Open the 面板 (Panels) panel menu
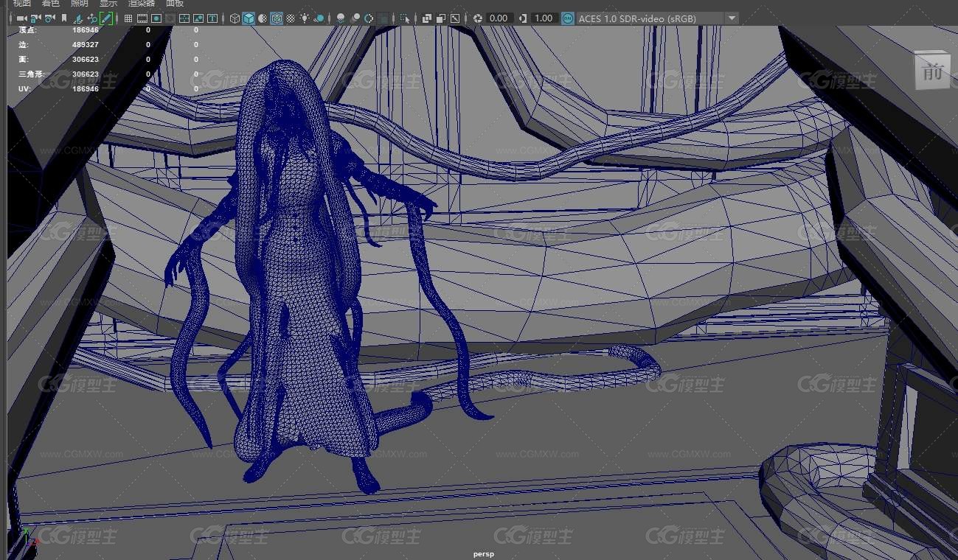 (x=175, y=3)
